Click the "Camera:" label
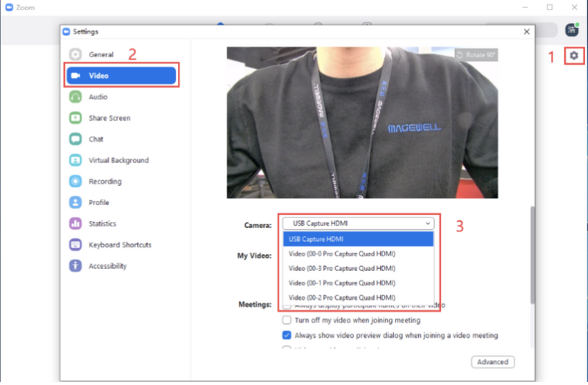The height and width of the screenshot is (385, 588). 258,226
